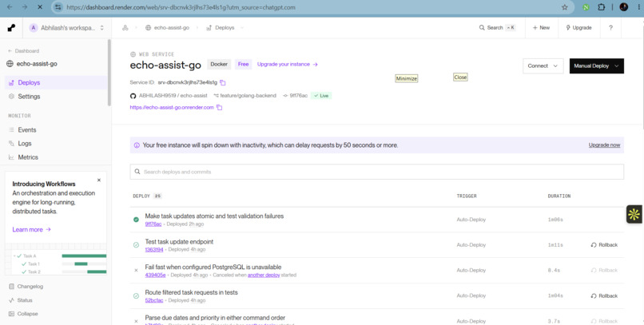
Task: Open help question mark icon
Action: [610, 28]
